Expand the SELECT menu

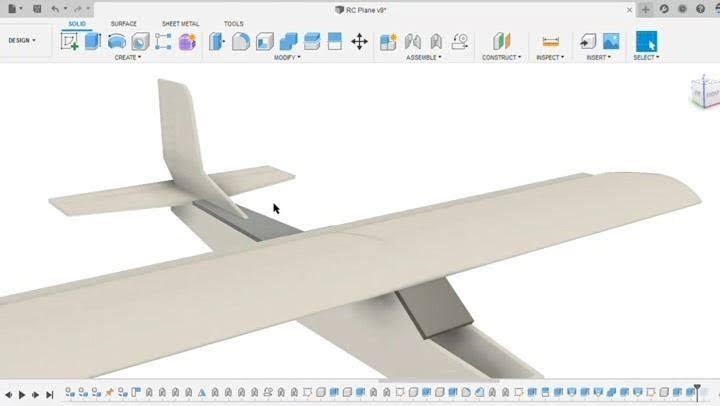tap(646, 57)
